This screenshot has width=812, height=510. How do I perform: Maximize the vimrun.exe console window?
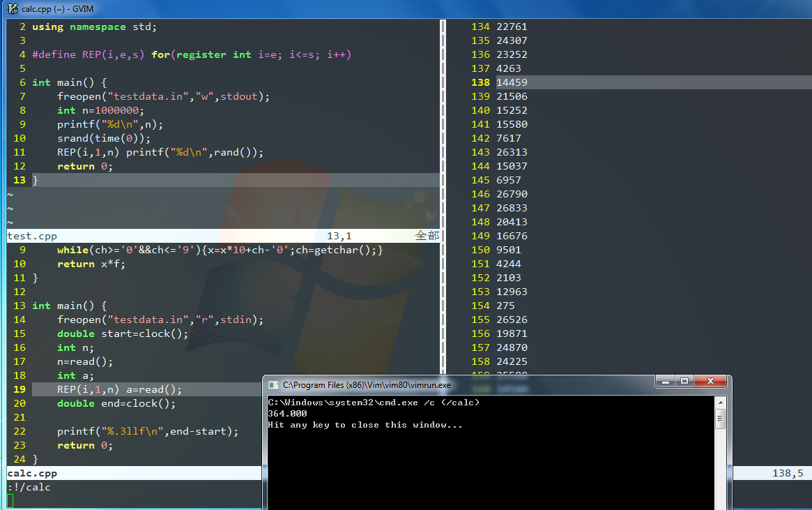tap(684, 382)
